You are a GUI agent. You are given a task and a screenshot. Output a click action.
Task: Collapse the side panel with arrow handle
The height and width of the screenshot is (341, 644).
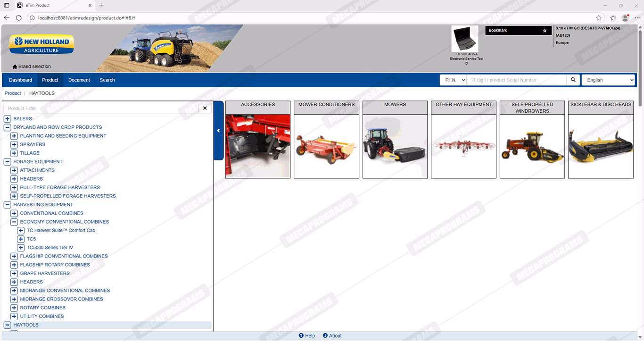[x=218, y=131]
